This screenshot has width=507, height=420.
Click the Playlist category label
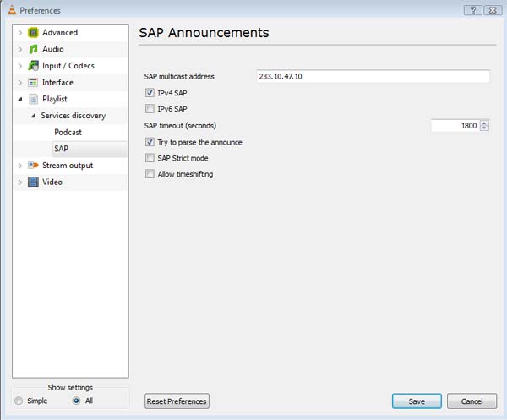click(55, 99)
